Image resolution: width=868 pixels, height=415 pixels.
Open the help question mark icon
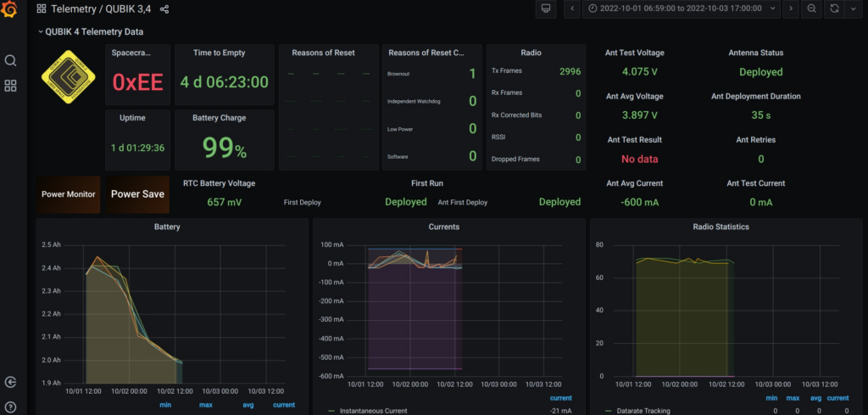[11, 407]
